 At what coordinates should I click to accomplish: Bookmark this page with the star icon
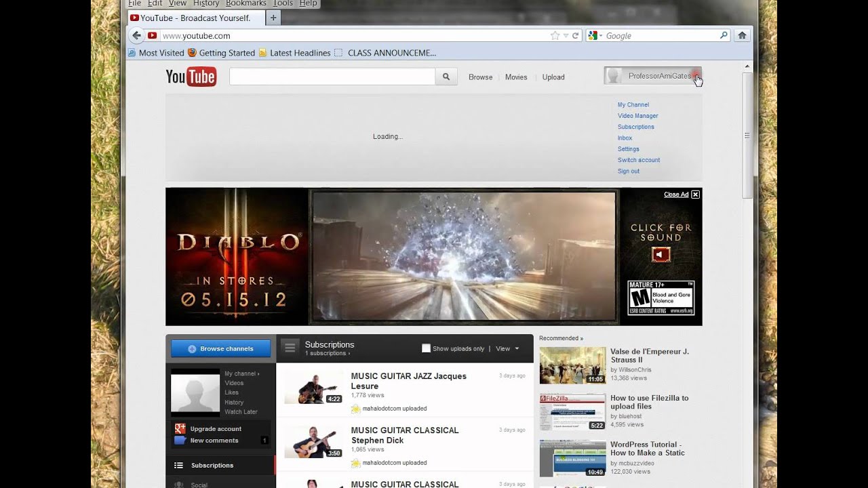click(555, 35)
